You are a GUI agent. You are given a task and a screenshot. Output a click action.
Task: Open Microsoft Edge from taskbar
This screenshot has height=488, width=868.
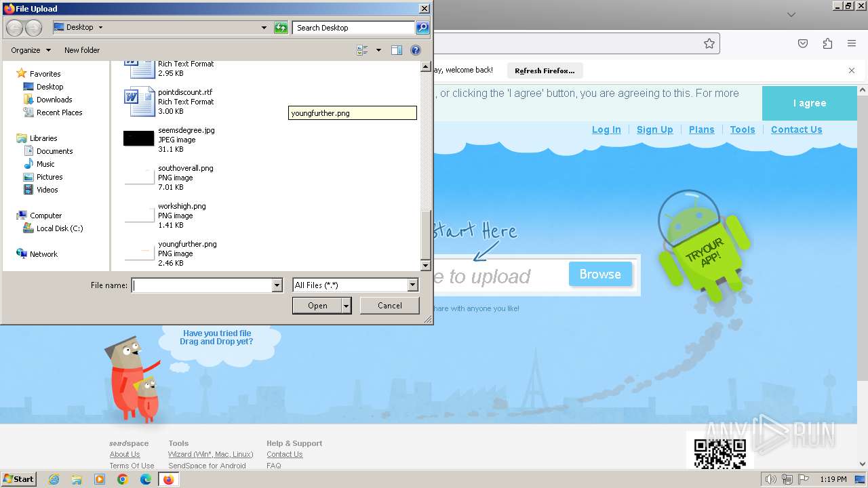(145, 479)
